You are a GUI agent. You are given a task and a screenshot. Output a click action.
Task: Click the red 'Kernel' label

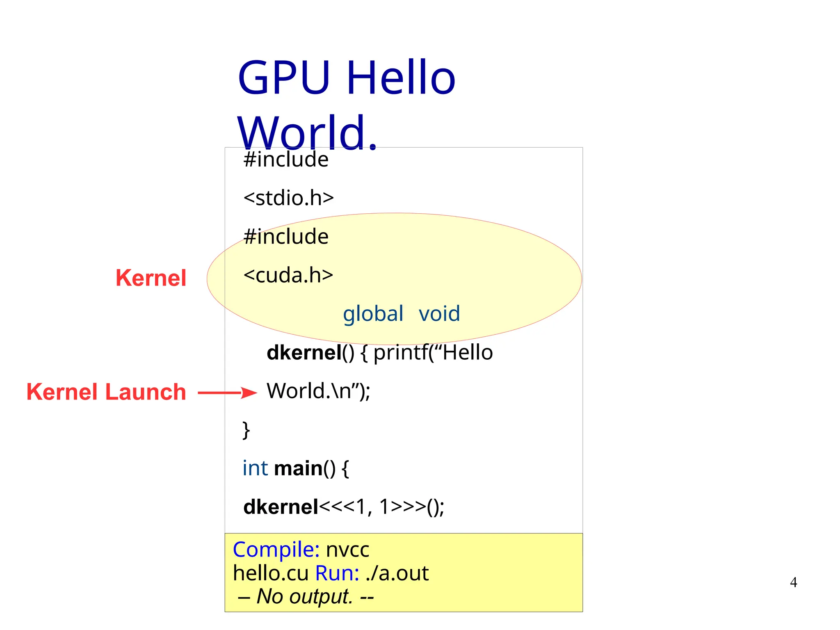(x=151, y=278)
